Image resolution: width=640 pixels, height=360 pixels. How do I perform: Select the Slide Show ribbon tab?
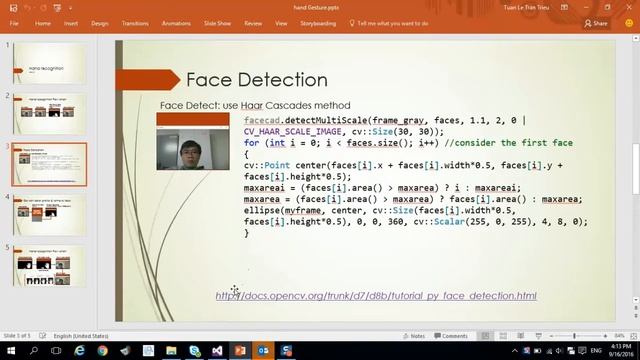tap(217, 23)
